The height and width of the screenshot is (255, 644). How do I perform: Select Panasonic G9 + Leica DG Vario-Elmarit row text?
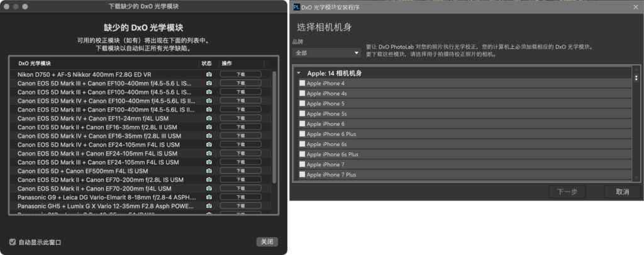(107, 198)
